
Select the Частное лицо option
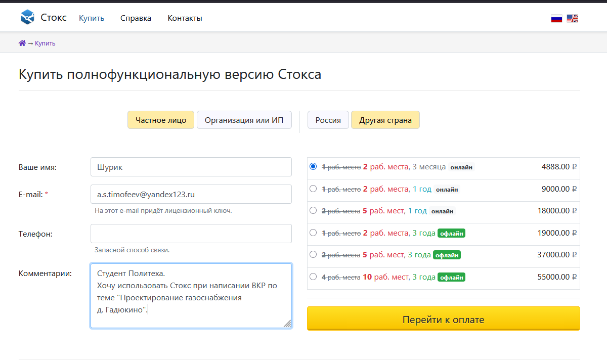click(161, 120)
